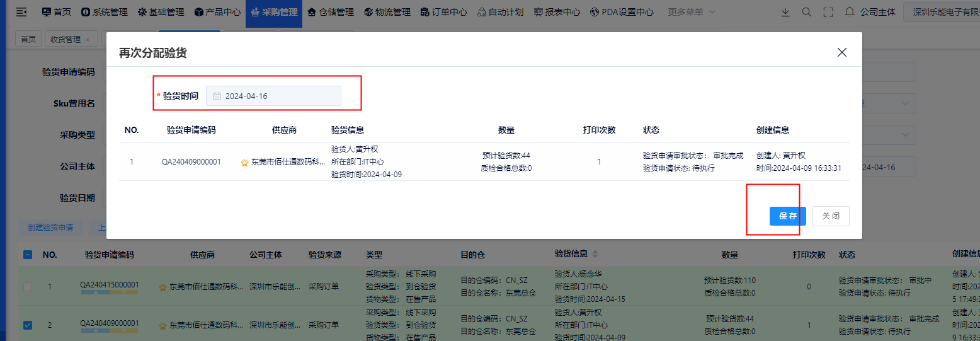
Task: Click 验货申请状态: 待执行 in the dialog
Action: click(x=679, y=168)
